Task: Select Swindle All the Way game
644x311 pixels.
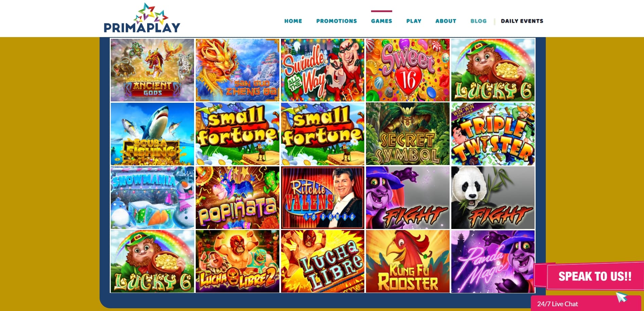Action: coord(323,70)
